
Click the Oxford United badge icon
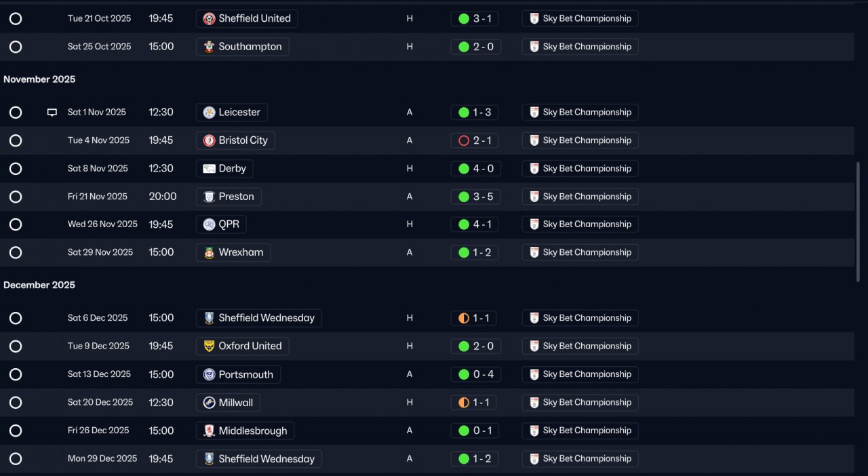coord(210,346)
